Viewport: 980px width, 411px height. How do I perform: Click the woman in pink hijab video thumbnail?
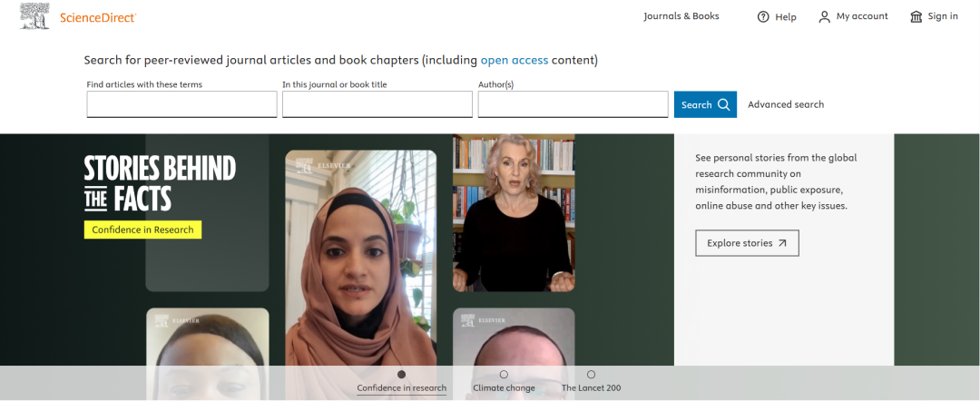click(x=360, y=258)
